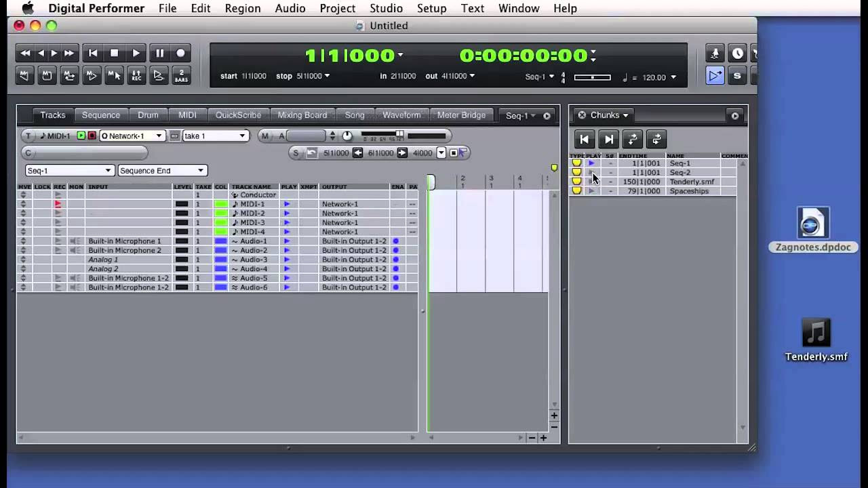868x488 pixels.
Task: Toggle the chunk cueing button
Action: pyautogui.click(x=656, y=140)
